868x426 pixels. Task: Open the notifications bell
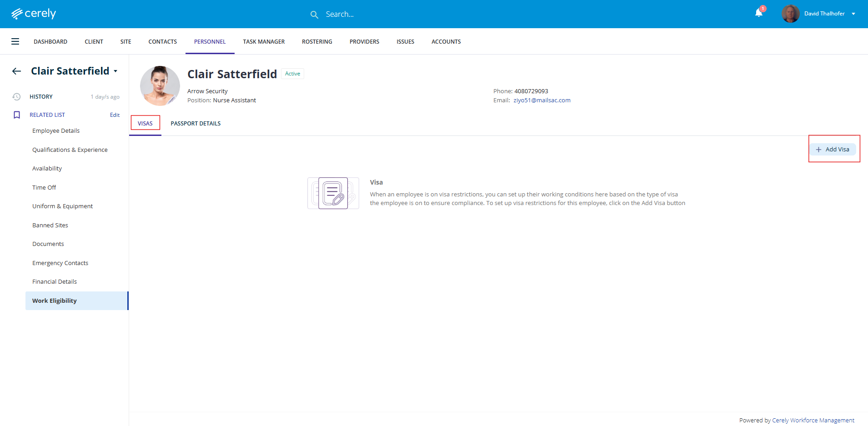click(x=758, y=13)
